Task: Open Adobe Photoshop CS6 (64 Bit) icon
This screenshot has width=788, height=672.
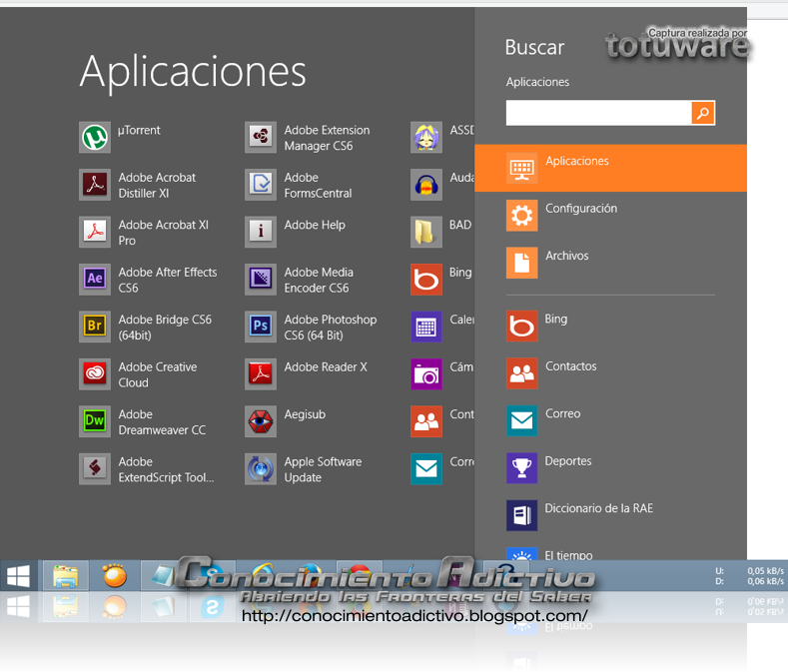Action: pos(261,327)
